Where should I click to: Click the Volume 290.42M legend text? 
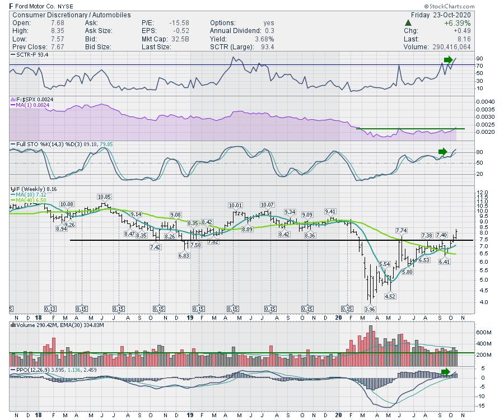click(x=32, y=324)
